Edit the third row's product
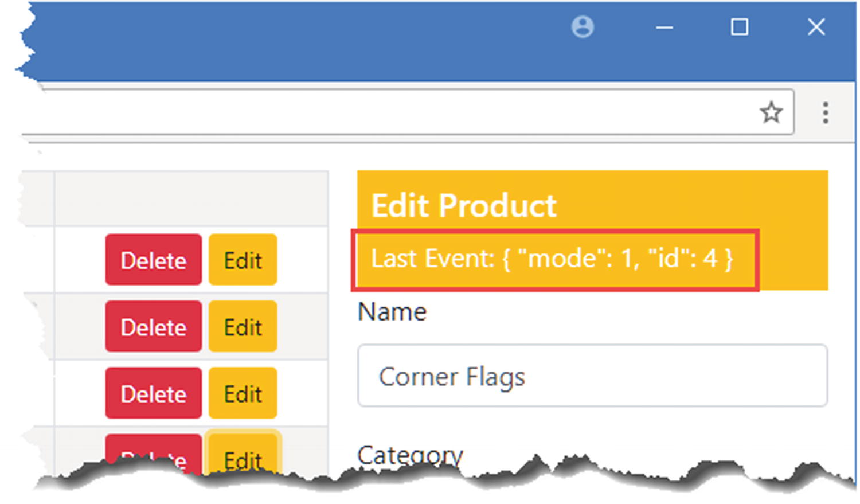Viewport: 860px width, 504px height. click(x=243, y=393)
